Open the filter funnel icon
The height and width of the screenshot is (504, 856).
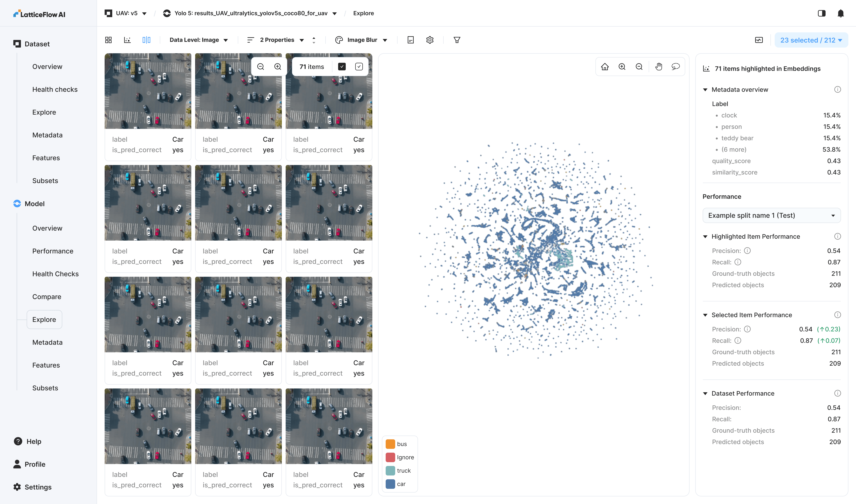457,40
